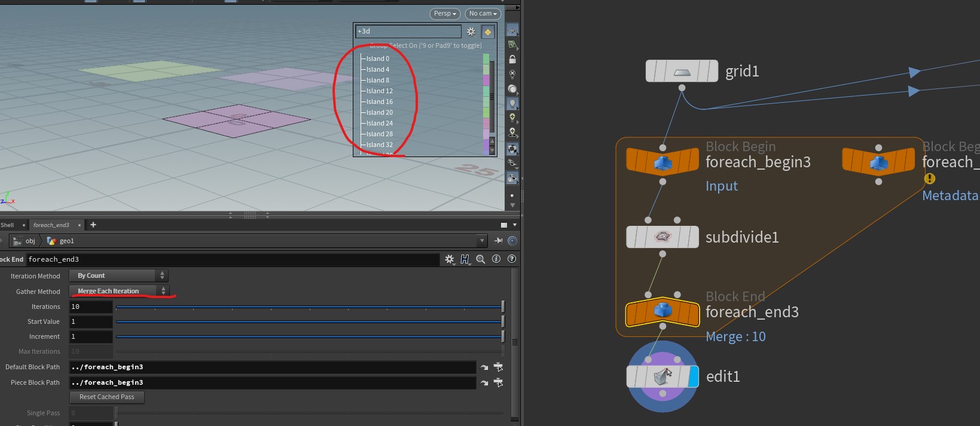
Task: Click the H icon beside the node name field
Action: (465, 259)
